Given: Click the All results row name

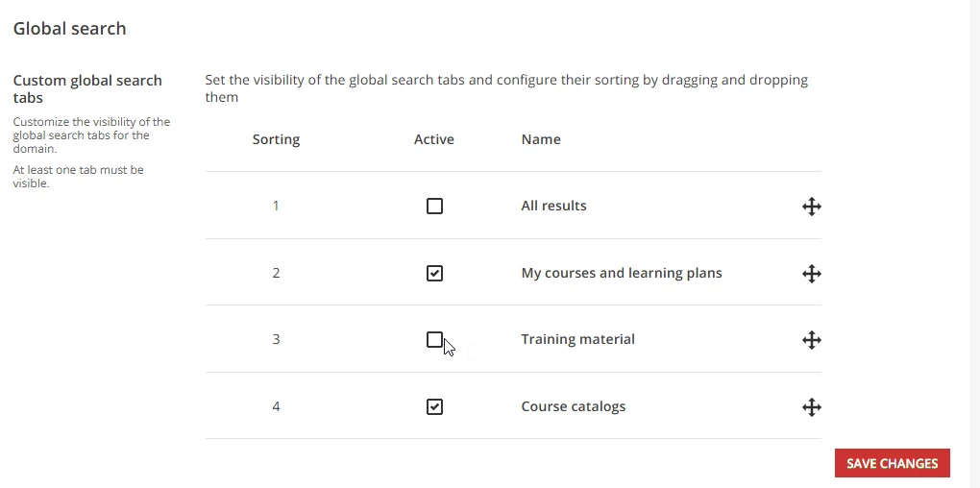Looking at the screenshot, I should [x=553, y=206].
